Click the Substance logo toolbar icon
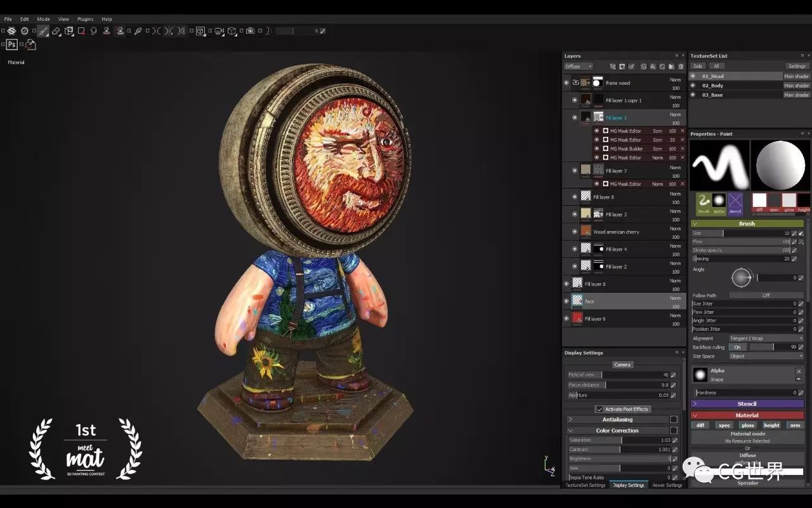The width and height of the screenshot is (812, 508). (11, 30)
